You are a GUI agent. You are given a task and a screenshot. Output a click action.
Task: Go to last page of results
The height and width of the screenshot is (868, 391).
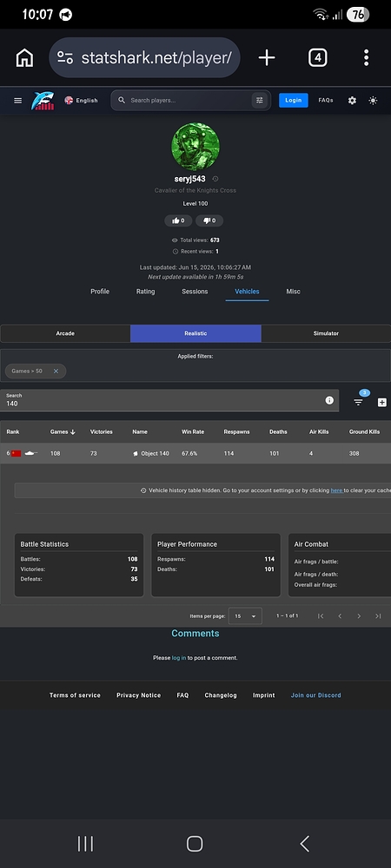coord(378,616)
